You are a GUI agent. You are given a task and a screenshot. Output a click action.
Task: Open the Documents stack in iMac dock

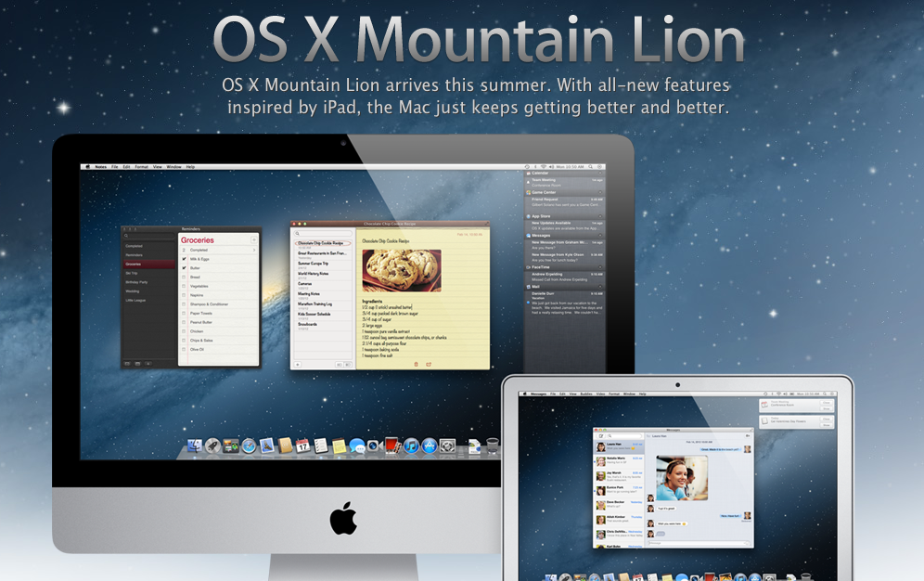coord(474,446)
